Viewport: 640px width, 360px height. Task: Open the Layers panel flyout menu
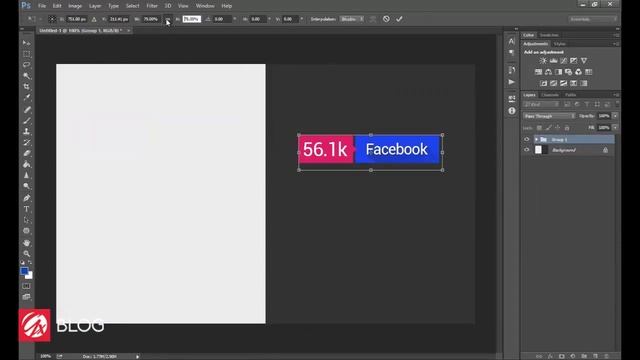pos(616,95)
